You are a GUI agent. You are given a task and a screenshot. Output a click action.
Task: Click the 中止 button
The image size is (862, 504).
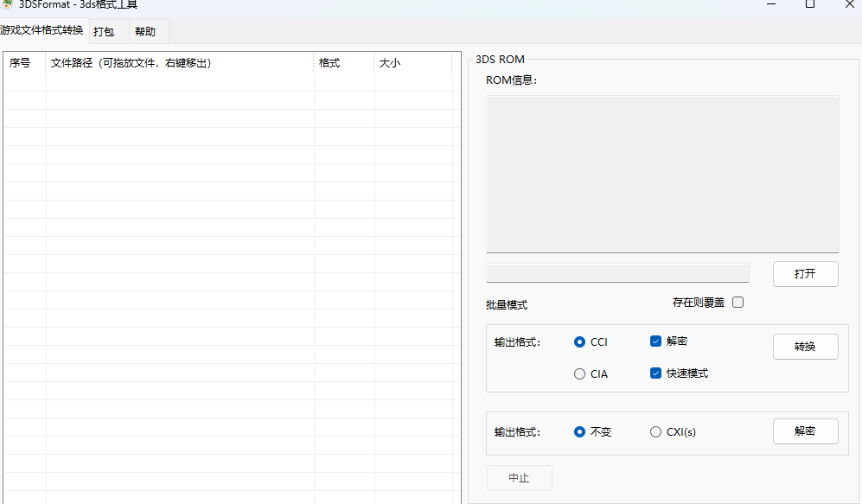pos(519,478)
